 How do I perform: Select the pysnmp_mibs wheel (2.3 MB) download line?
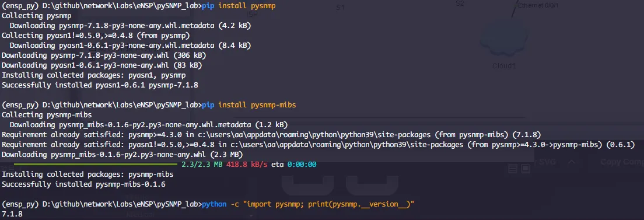[x=123, y=155]
